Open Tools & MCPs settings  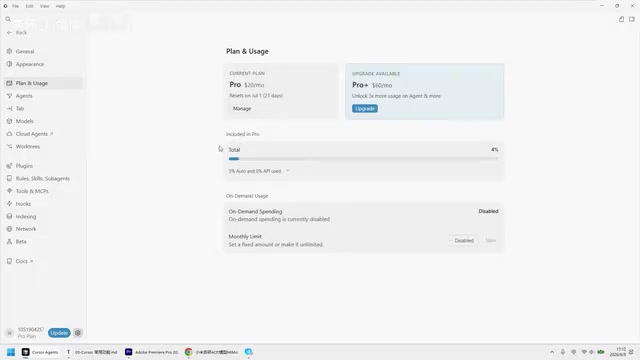coord(32,191)
